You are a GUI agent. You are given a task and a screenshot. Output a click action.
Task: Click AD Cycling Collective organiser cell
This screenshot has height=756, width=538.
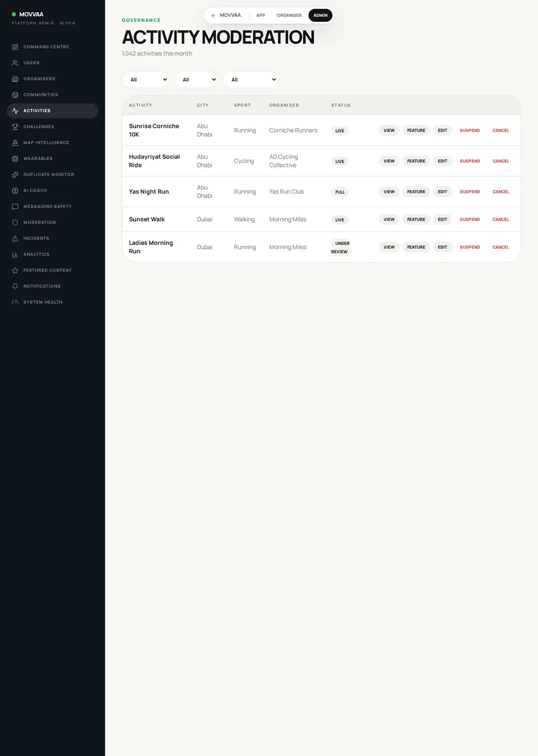point(284,161)
